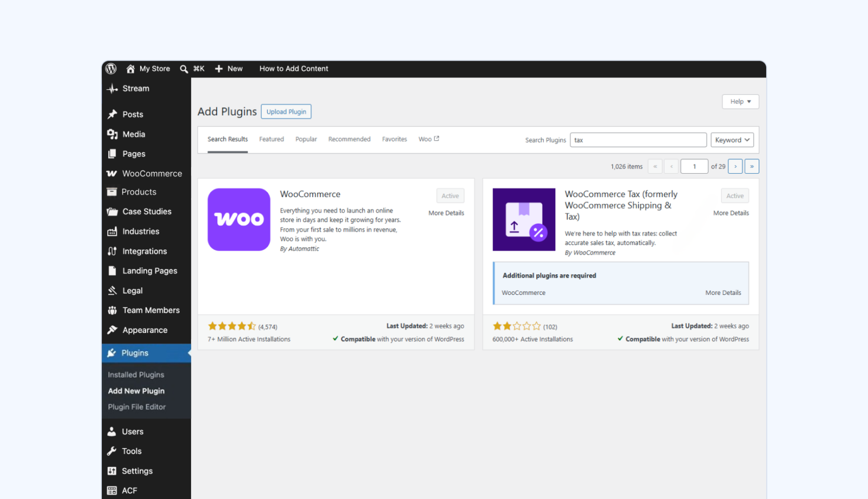Image resolution: width=868 pixels, height=499 pixels.
Task: Click the WooCommerce plugin title link
Action: click(310, 194)
